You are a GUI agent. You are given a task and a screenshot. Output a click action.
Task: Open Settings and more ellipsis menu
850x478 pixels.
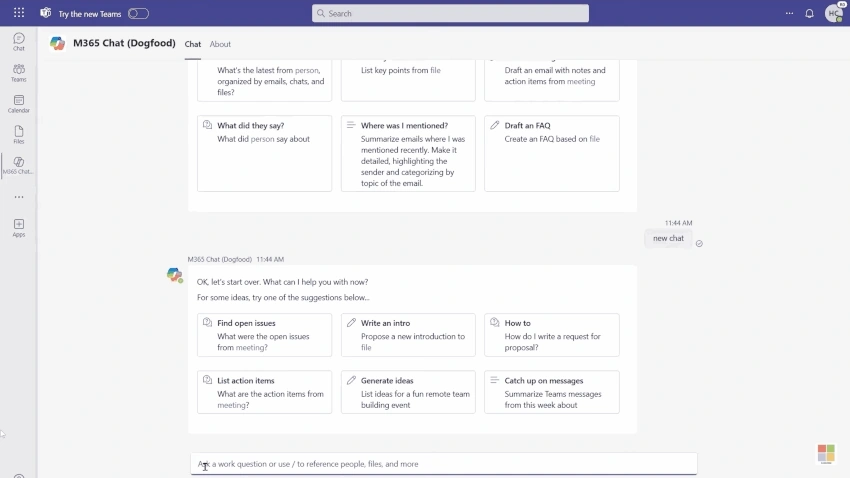coord(789,14)
